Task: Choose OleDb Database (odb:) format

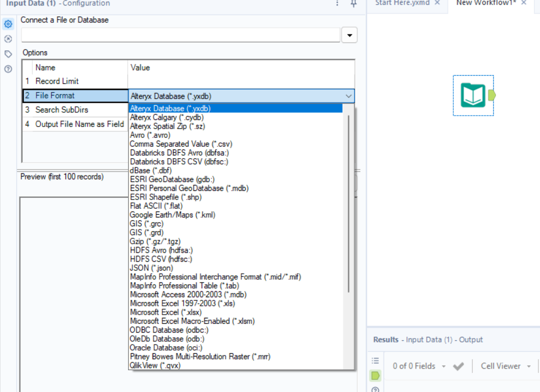Action: click(235, 339)
